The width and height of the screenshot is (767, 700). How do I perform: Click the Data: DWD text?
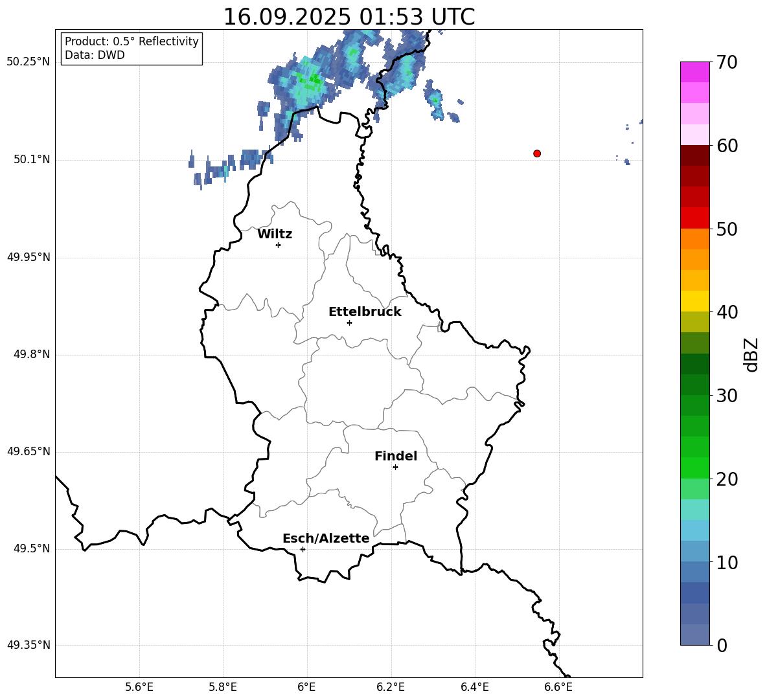click(95, 55)
